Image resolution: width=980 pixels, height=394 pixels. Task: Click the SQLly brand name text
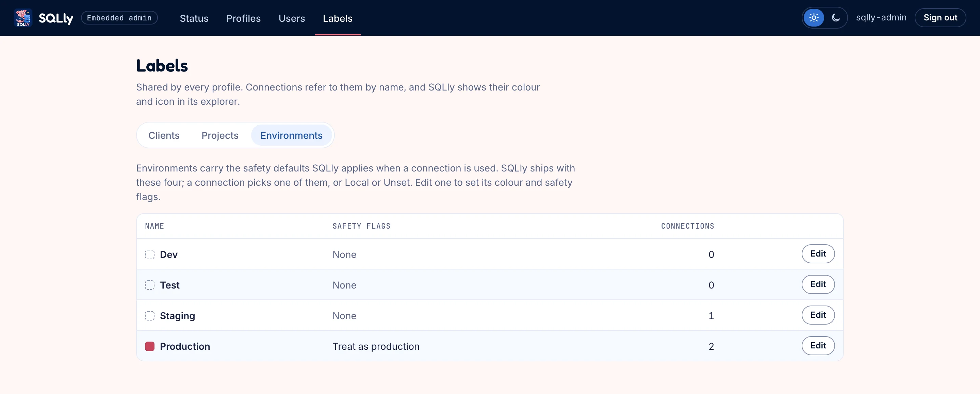click(x=56, y=18)
